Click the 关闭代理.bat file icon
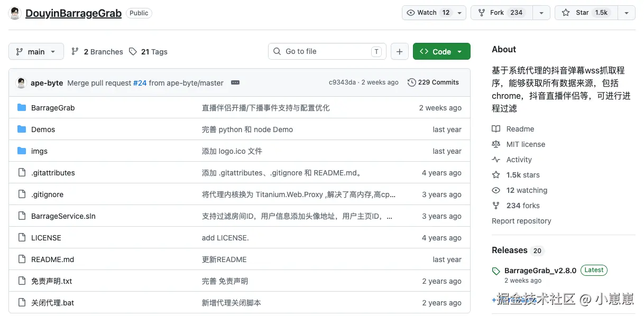The image size is (644, 316). coord(22,302)
